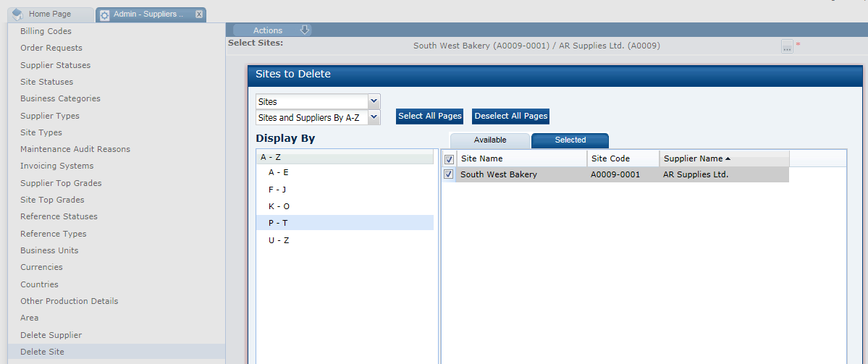Switch to the Admin - Suppliers tab
Viewport: 868px width, 364px height.
[x=151, y=14]
